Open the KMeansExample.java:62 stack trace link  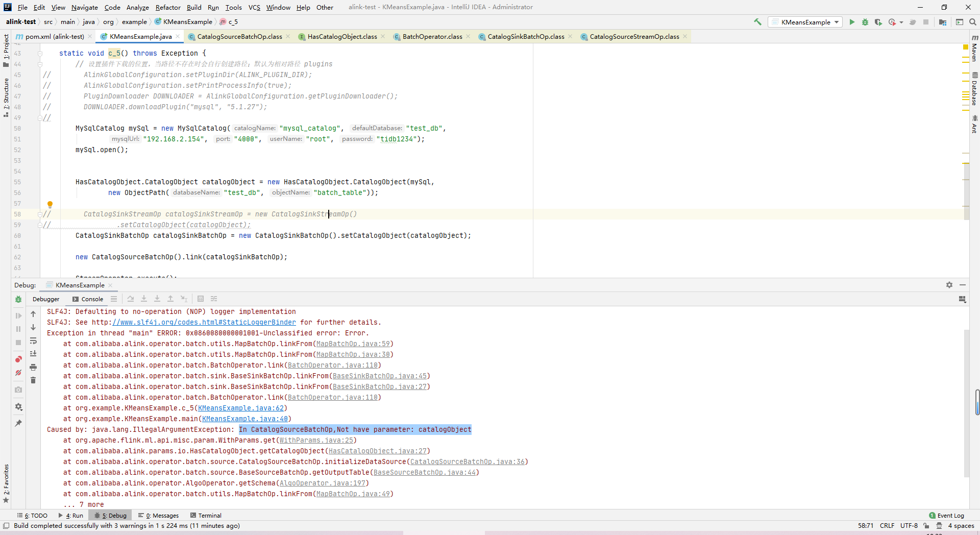pos(240,408)
